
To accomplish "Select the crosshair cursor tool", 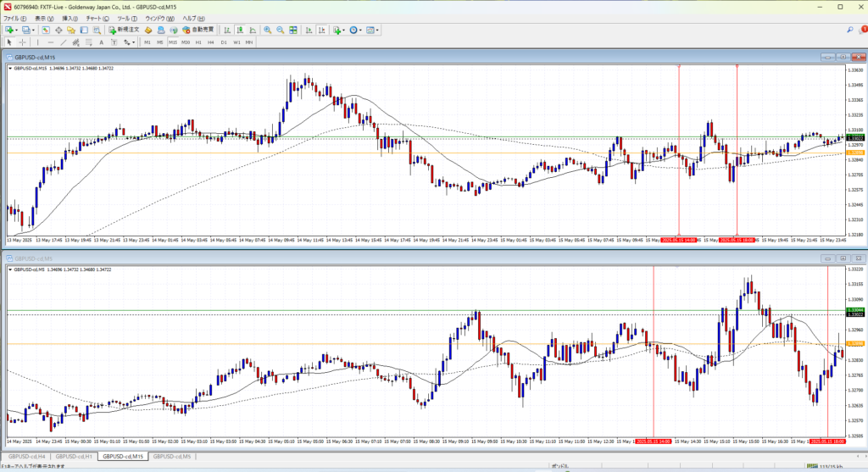I will (x=22, y=42).
